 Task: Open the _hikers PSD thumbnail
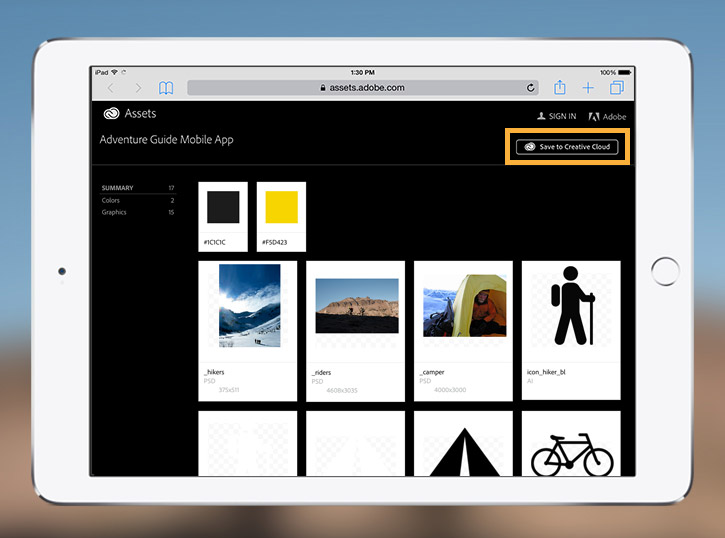248,331
